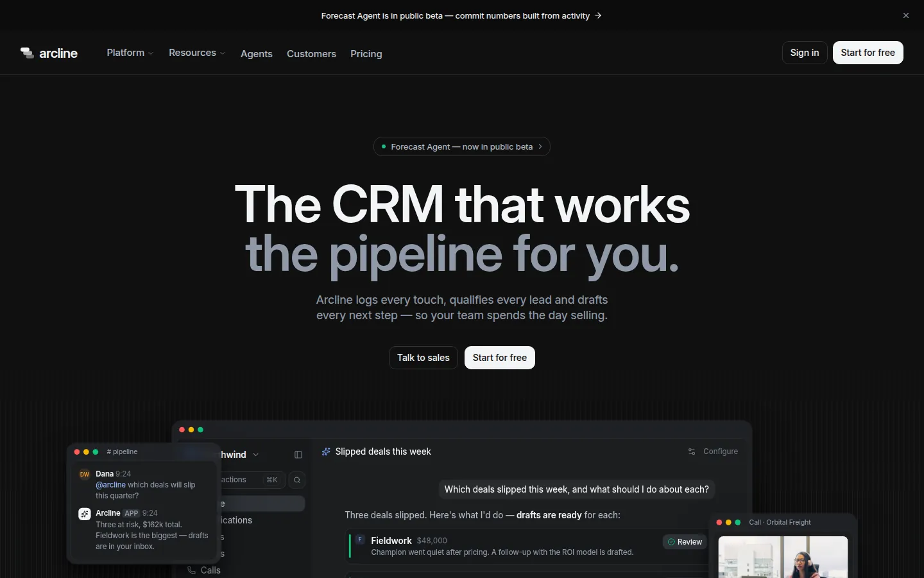
Task: Click the red dot of the main app window
Action: [182, 430]
